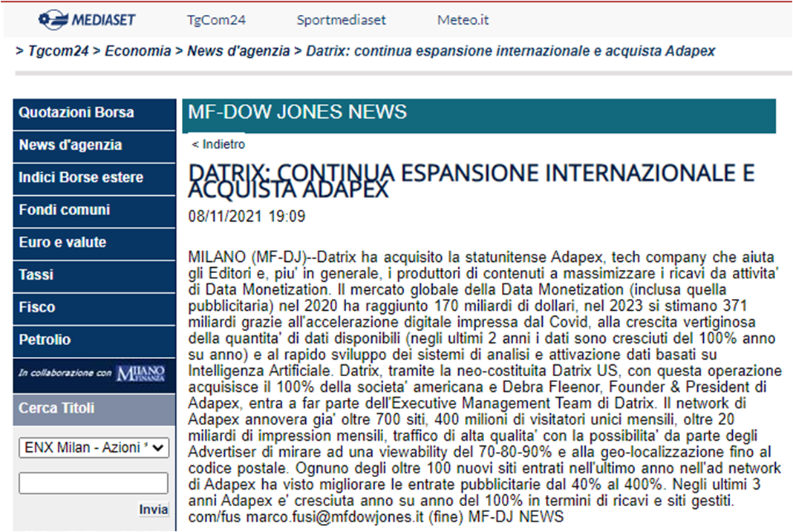Open Sportmediaset in top bar

(341, 20)
